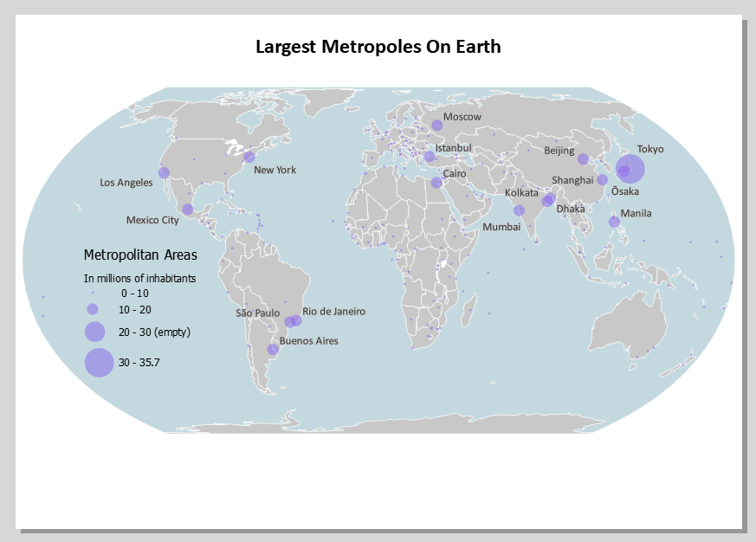Click the "Buenos Aires" city label
The image size is (756, 542).
[308, 341]
